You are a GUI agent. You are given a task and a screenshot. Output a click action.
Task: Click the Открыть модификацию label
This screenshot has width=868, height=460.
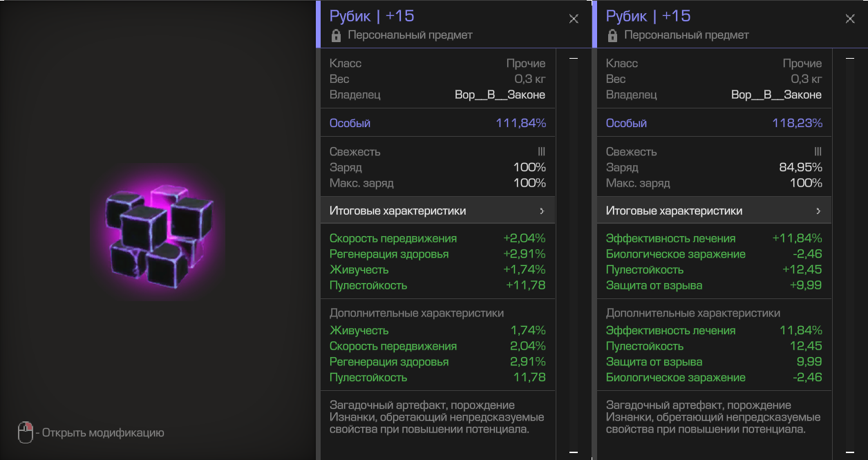point(103,433)
